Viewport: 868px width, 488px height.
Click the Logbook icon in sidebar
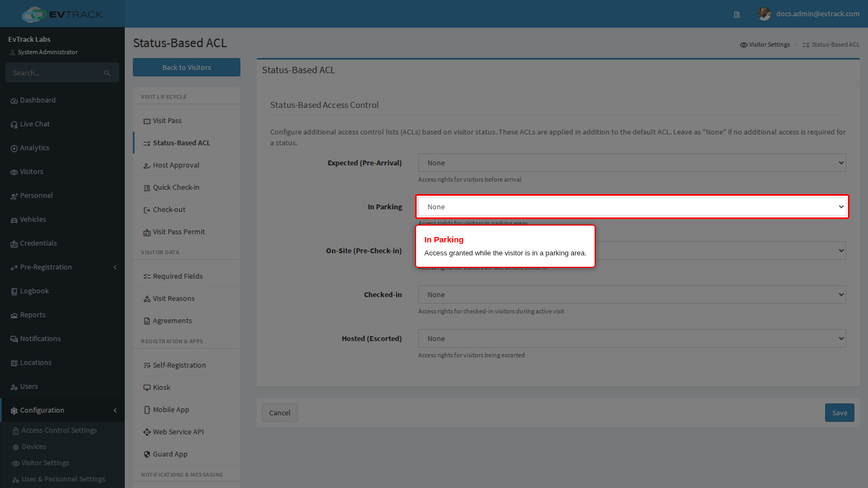point(14,292)
